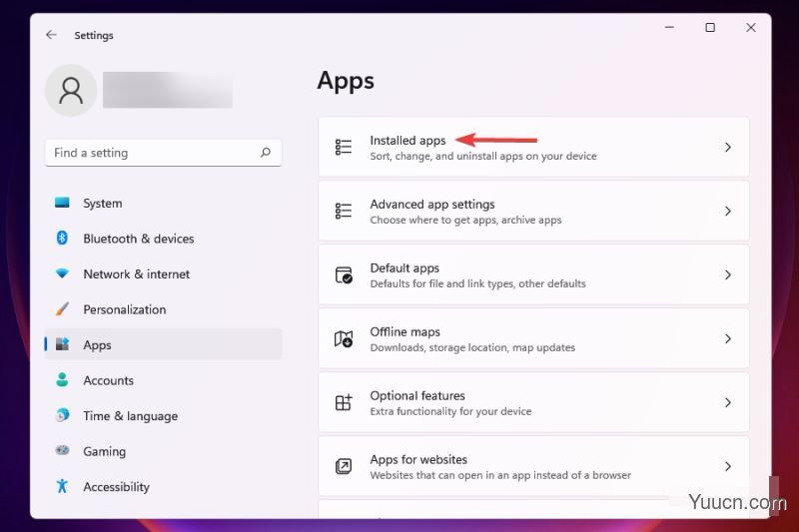This screenshot has height=532, width=799.
Task: Open Offline maps chevron arrow
Action: click(x=728, y=338)
